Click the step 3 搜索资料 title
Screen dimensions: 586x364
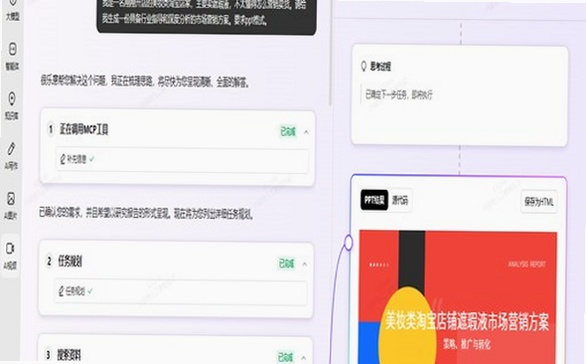tap(69, 355)
